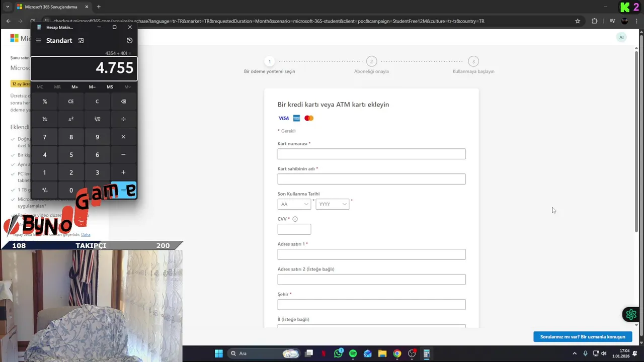Image resolution: width=644 pixels, height=362 pixels.
Task: Open the browser extensions puzzle icon
Action: point(595,21)
